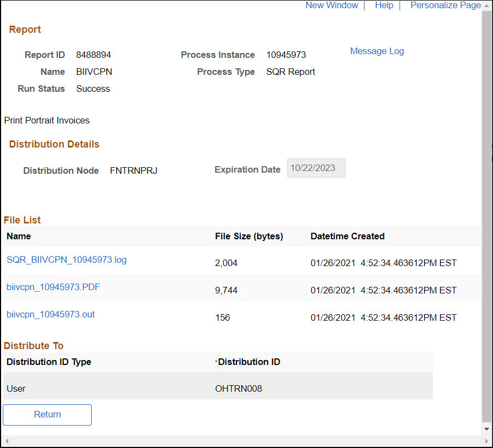The image size is (493, 448).
Task: Select the Datetime Created column header
Action: (x=347, y=237)
